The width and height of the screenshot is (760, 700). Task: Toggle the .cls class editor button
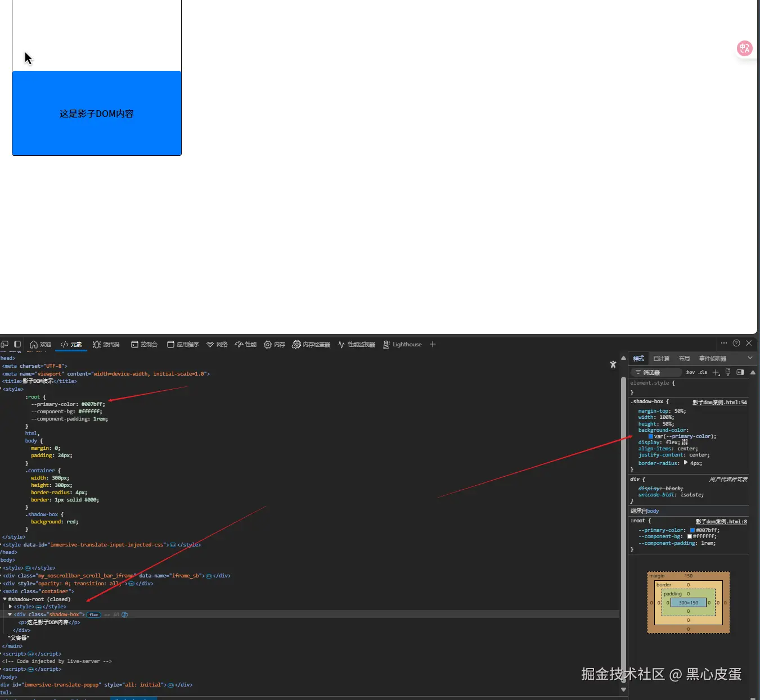tap(703, 372)
